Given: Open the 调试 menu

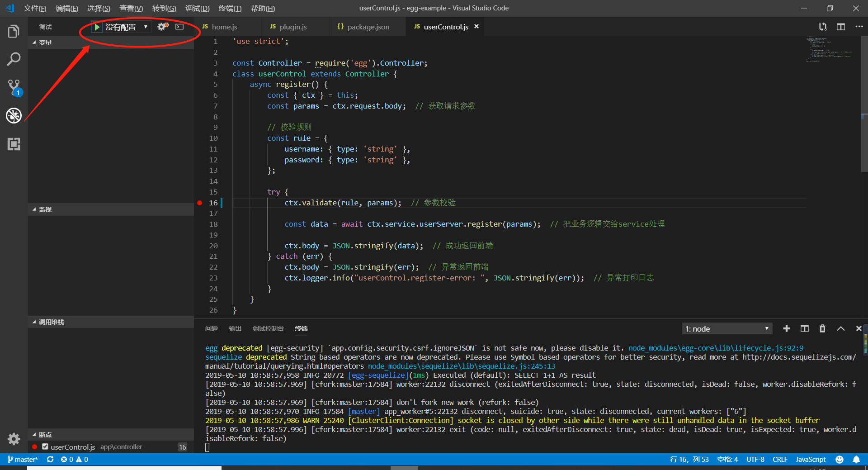Looking at the screenshot, I should tap(197, 8).
